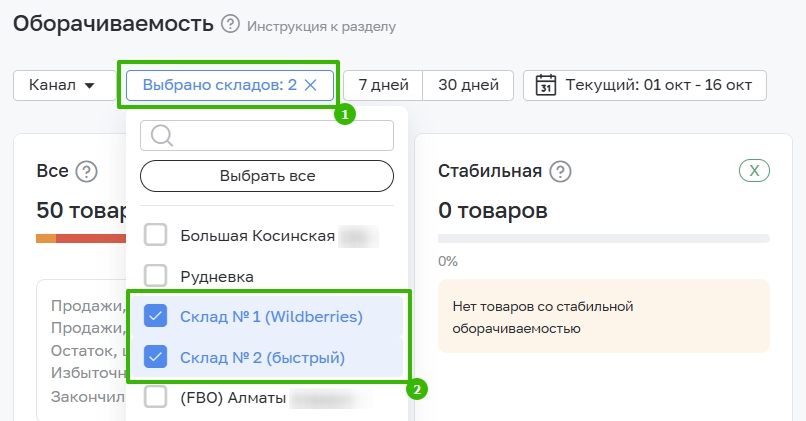This screenshot has width=806, height=421.
Task: Click the search magnifier icon in dropdown
Action: (x=162, y=136)
